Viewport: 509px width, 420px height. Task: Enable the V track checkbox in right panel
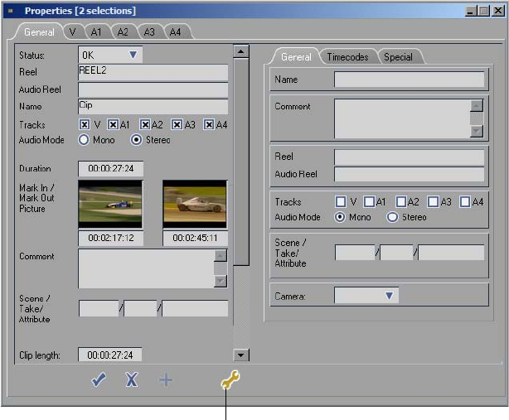point(341,201)
